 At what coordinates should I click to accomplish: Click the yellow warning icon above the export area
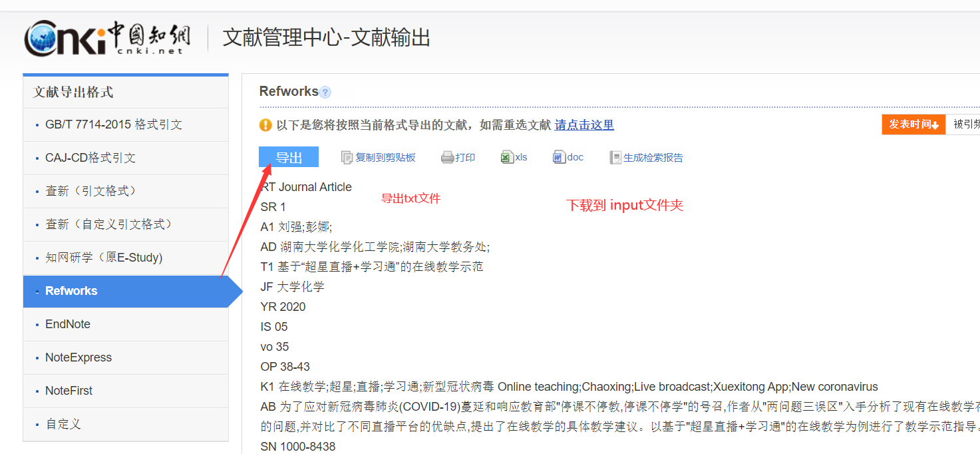pyautogui.click(x=264, y=124)
